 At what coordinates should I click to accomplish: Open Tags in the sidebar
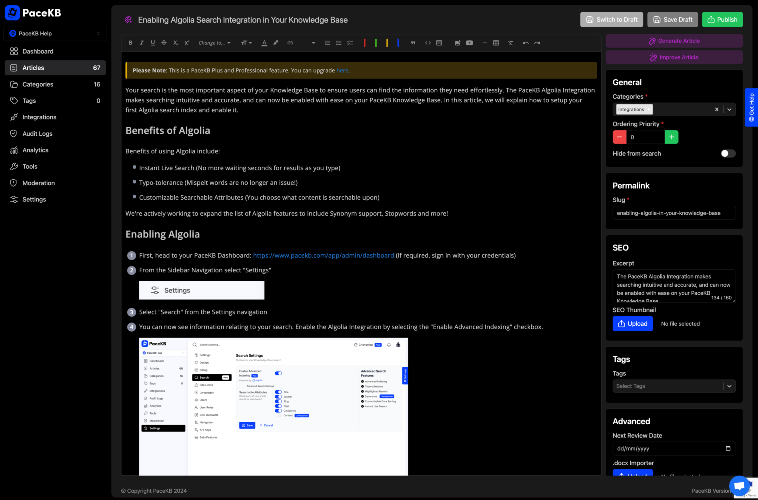[x=55, y=101]
